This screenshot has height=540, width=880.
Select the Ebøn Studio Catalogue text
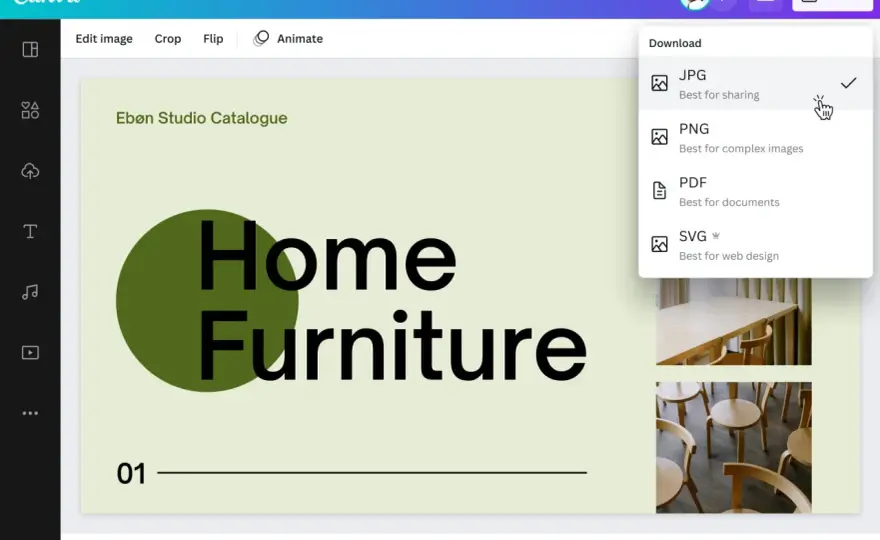pos(201,118)
